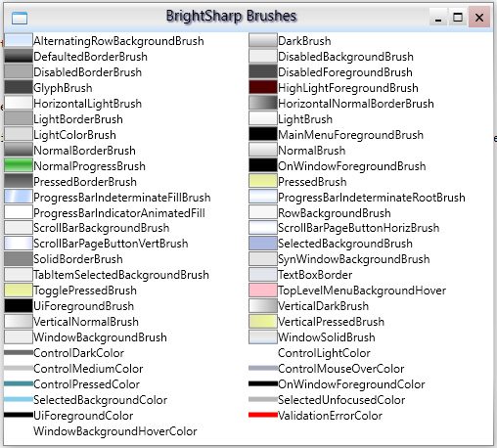Click the SelectedUnfocusedColor label
This screenshot has height=448, width=497.
coord(341,400)
